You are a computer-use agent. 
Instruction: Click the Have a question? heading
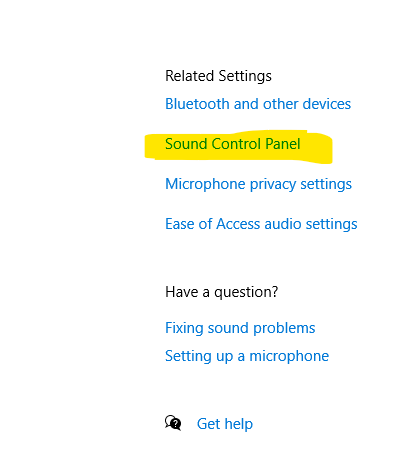(221, 292)
